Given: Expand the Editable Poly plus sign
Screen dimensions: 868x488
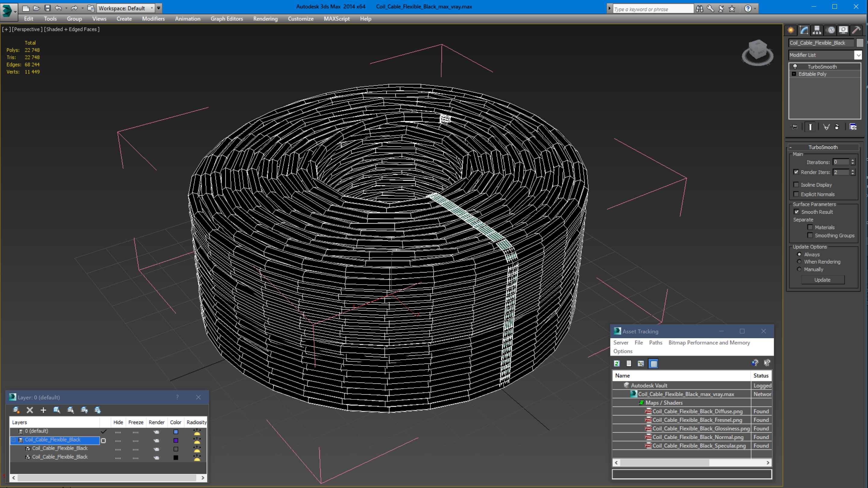Looking at the screenshot, I should point(794,74).
